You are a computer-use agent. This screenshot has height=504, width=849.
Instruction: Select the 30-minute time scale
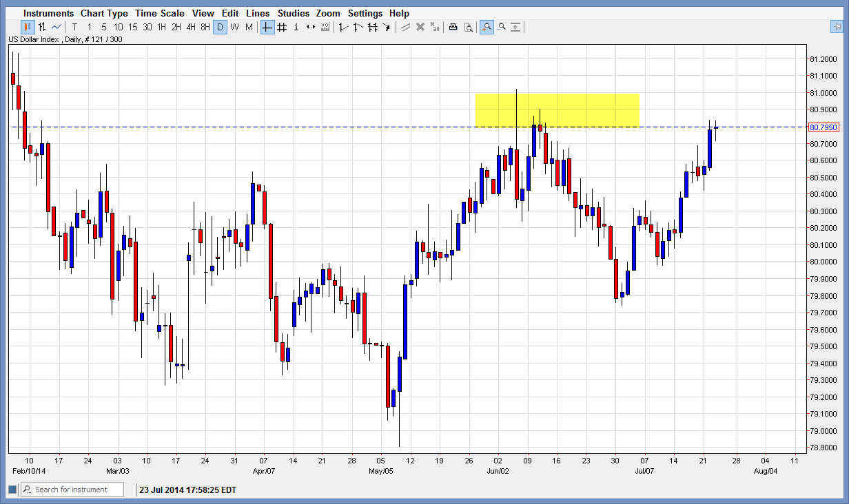point(147,27)
